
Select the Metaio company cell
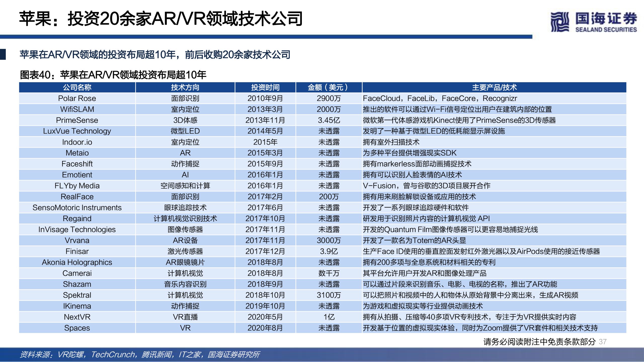(77, 153)
